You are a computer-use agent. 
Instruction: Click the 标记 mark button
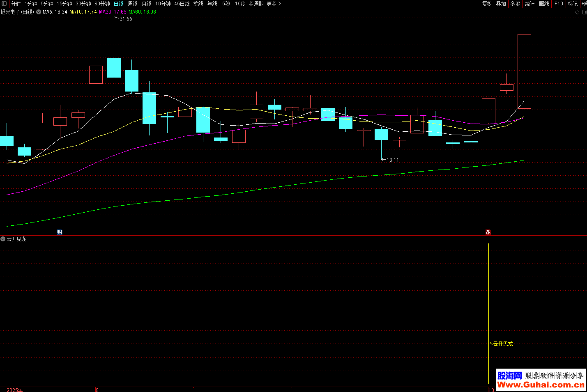coord(573,4)
